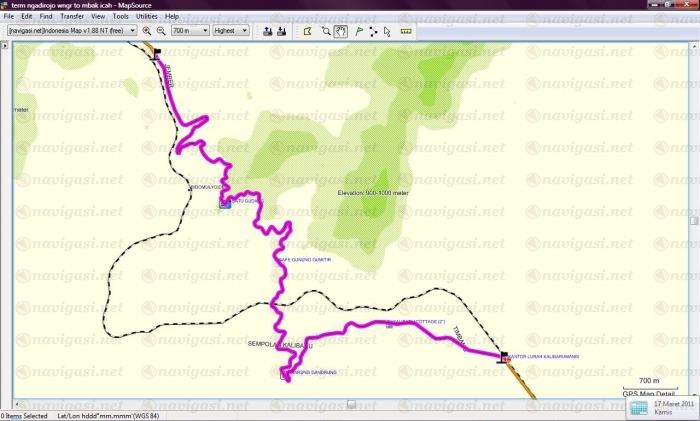The image size is (700, 421).
Task: Open the 700 m zoom scale dropdown
Action: pos(189,31)
